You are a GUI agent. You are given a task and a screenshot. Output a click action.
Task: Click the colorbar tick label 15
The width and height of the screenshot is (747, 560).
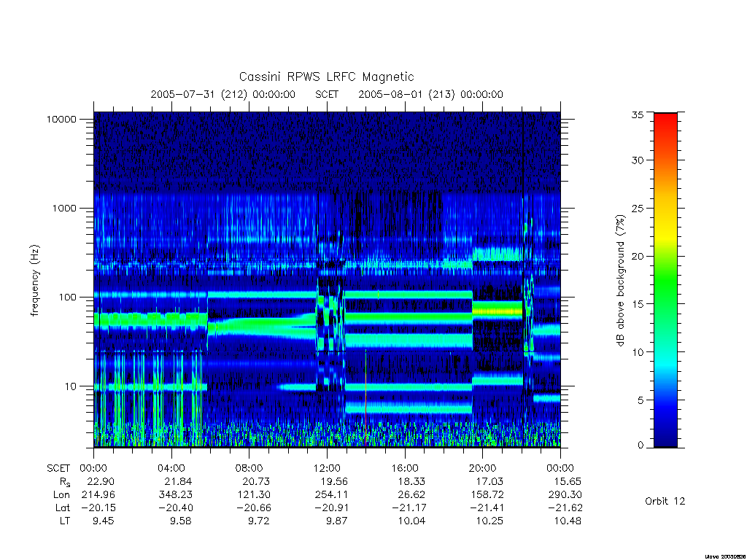[x=638, y=304]
